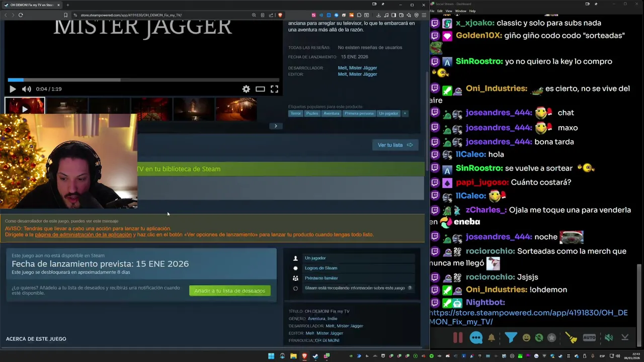Open Nightbot's Steam store link in chat
Viewport: 644px width, 362px height.
click(x=528, y=317)
